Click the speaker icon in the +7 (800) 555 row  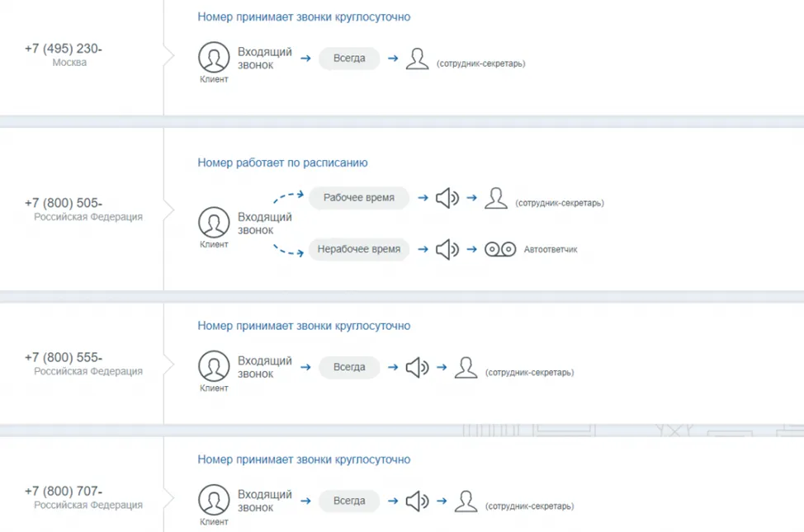coord(417,367)
